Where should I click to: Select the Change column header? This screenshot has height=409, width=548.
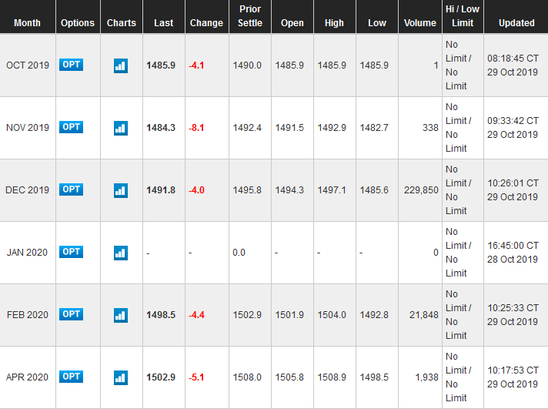pyautogui.click(x=207, y=23)
